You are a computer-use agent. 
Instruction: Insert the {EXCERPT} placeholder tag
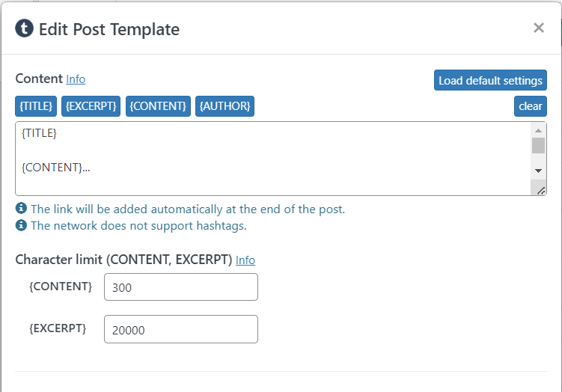(91, 106)
